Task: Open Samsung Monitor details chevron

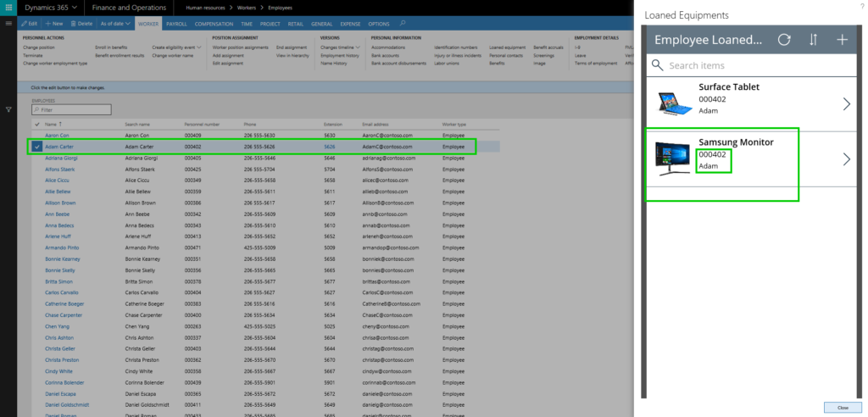Action: [847, 159]
